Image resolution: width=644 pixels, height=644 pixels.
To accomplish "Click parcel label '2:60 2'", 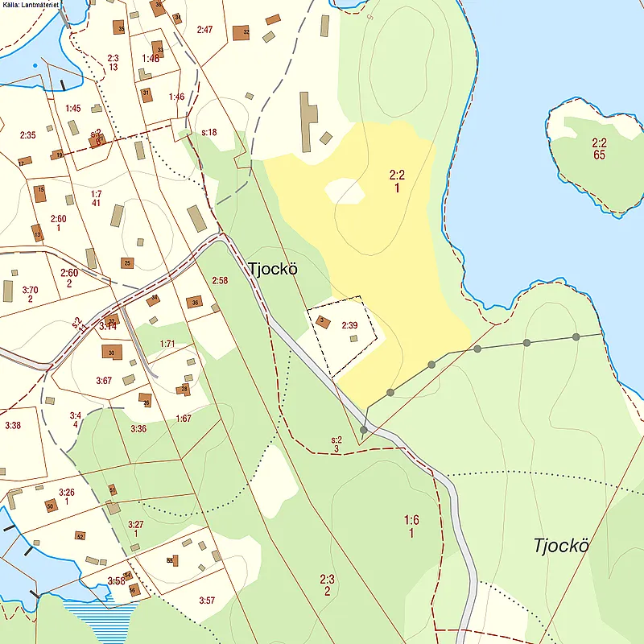I will pos(69,278).
